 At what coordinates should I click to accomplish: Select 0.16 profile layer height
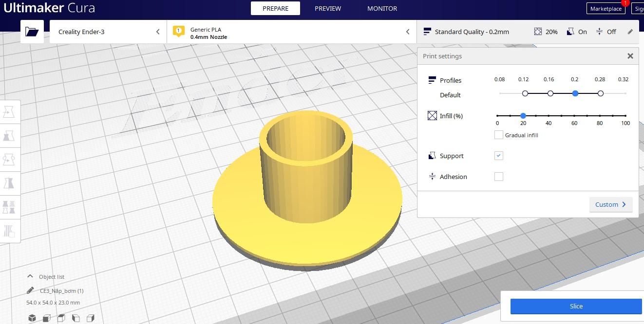[550, 93]
